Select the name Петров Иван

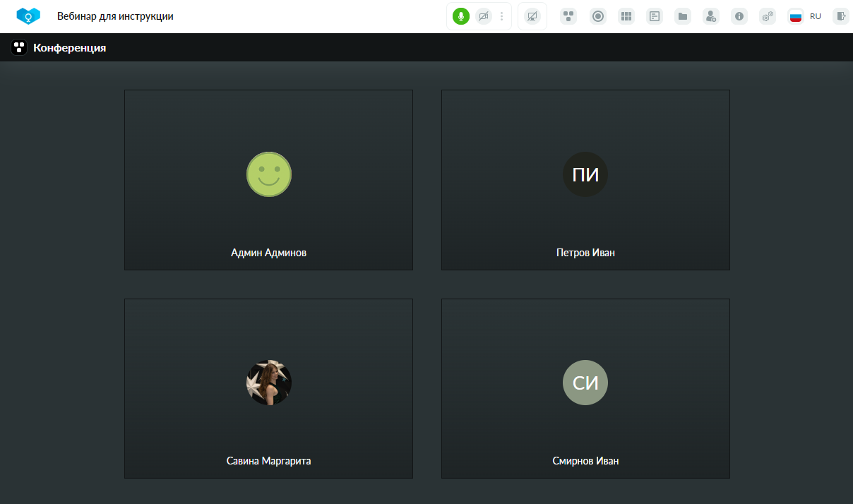(x=585, y=253)
